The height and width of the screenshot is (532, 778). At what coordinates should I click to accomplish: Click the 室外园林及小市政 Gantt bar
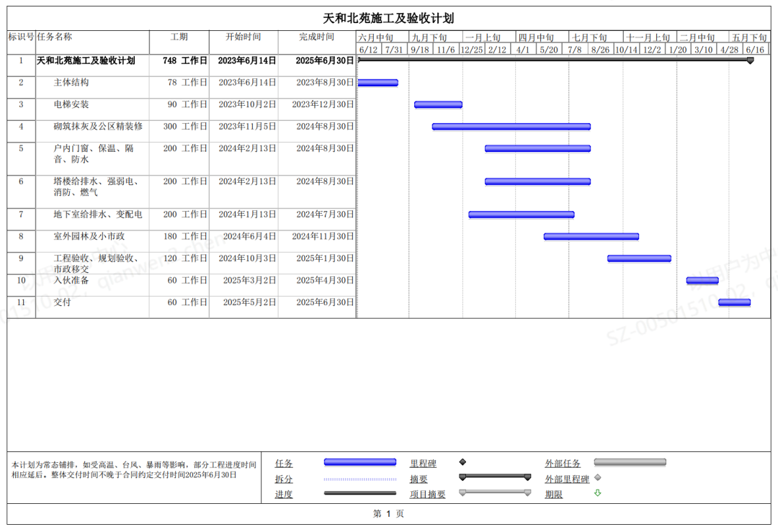pyautogui.click(x=591, y=237)
